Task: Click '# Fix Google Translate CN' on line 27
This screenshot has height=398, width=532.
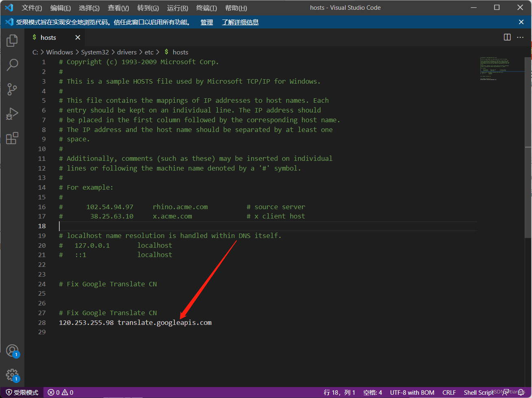Action: point(108,313)
